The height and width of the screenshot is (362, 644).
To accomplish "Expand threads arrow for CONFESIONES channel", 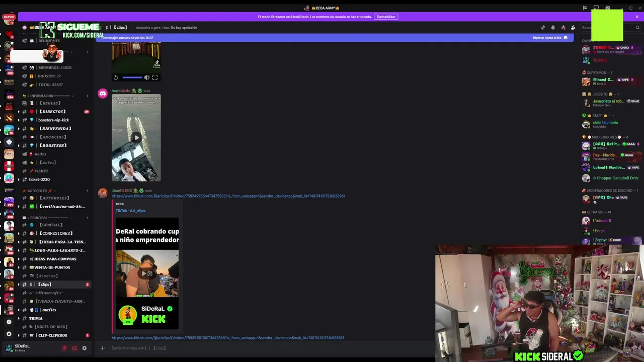I will point(19,233).
